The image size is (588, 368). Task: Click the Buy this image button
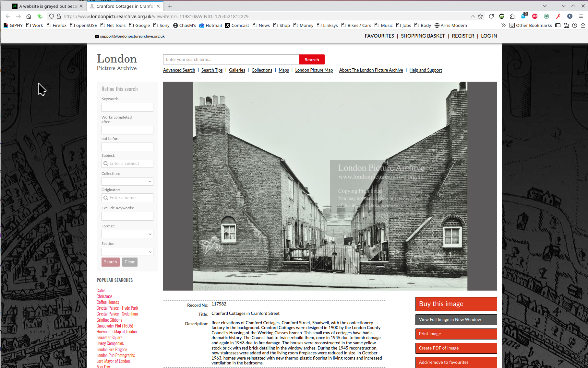(x=456, y=304)
